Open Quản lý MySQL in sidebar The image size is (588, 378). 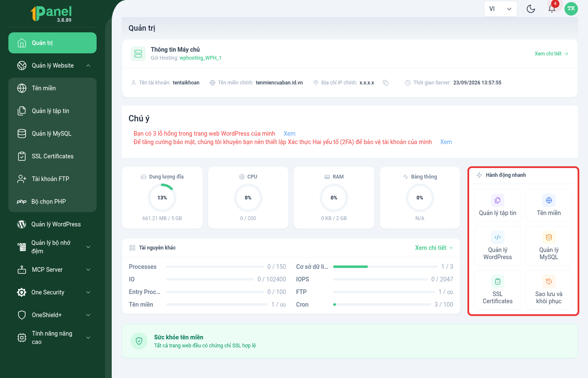click(52, 134)
